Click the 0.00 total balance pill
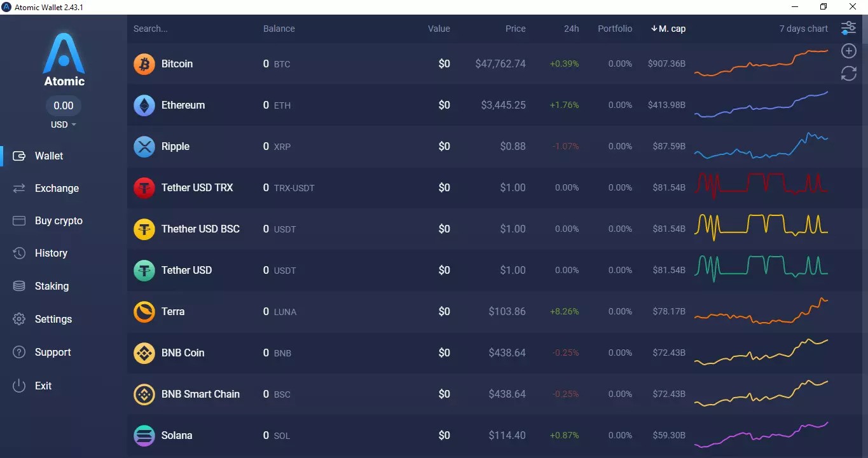Screen dimensions: 868x458 pyautogui.click(x=64, y=105)
